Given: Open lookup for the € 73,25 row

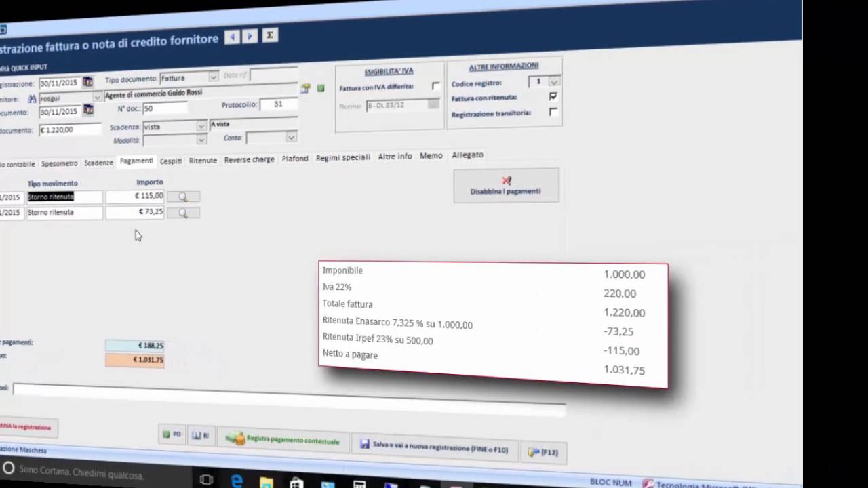Looking at the screenshot, I should coord(183,213).
